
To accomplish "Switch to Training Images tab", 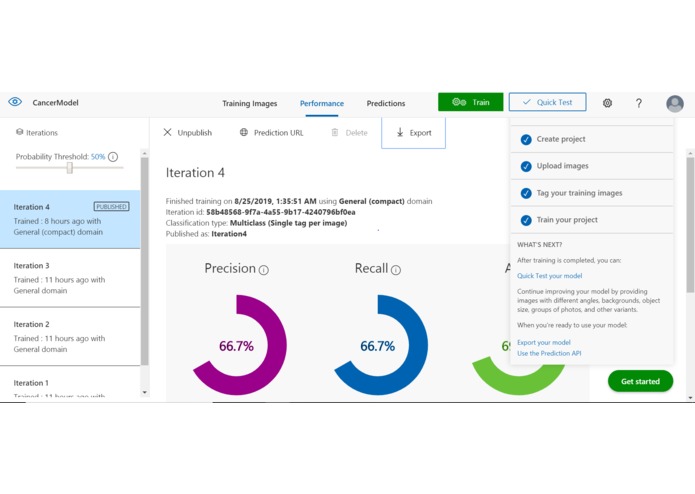I will coord(250,103).
